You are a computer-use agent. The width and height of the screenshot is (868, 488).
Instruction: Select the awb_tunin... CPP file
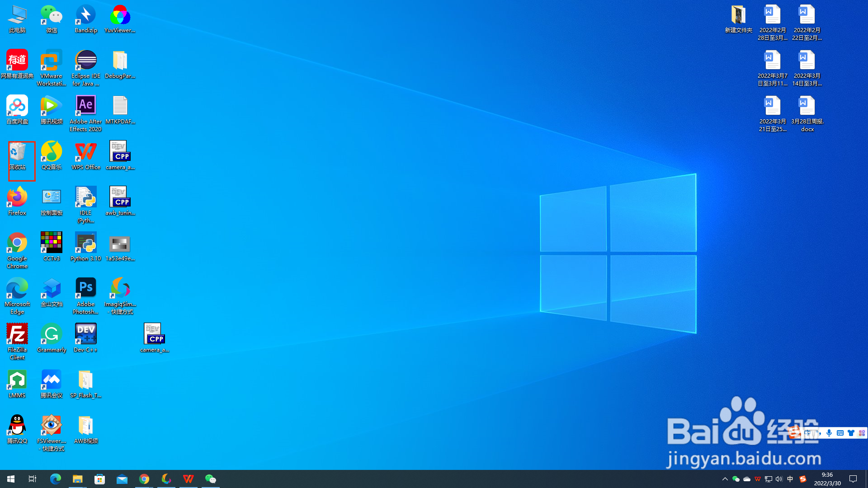pyautogui.click(x=120, y=202)
